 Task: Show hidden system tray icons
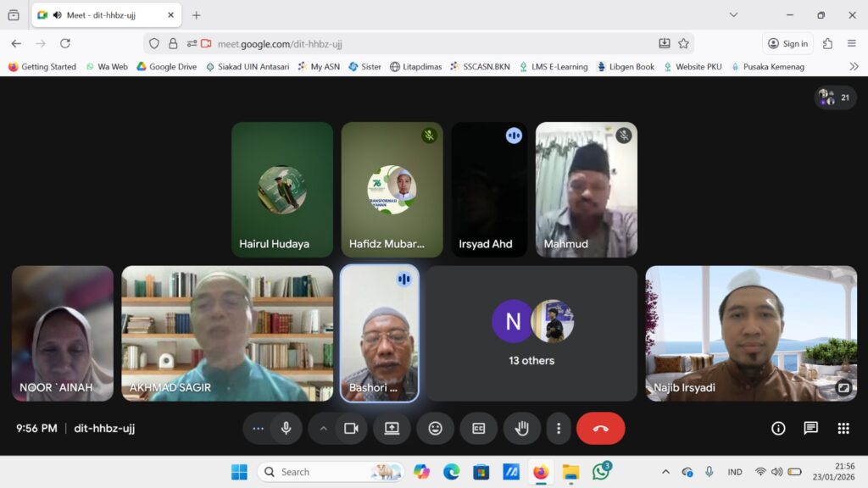coord(666,472)
